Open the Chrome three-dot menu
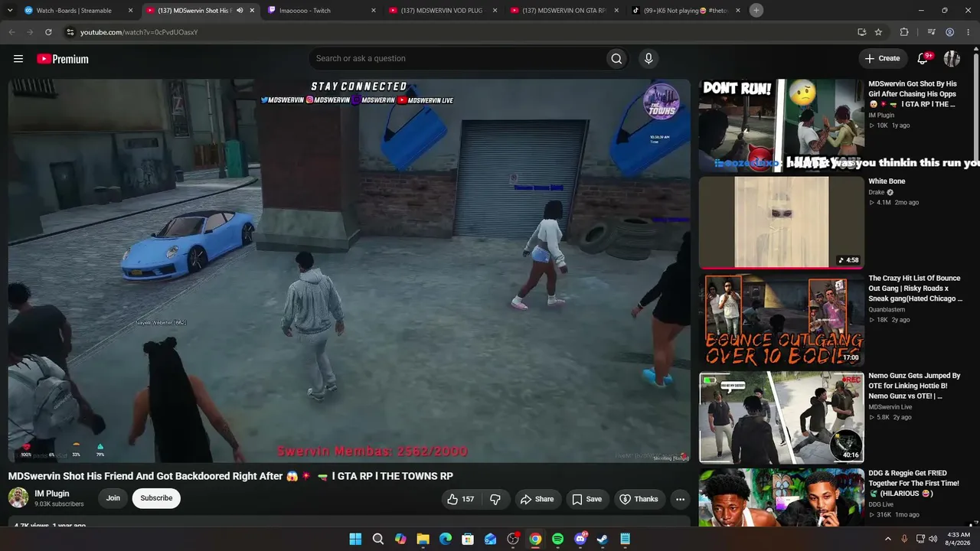 click(969, 32)
